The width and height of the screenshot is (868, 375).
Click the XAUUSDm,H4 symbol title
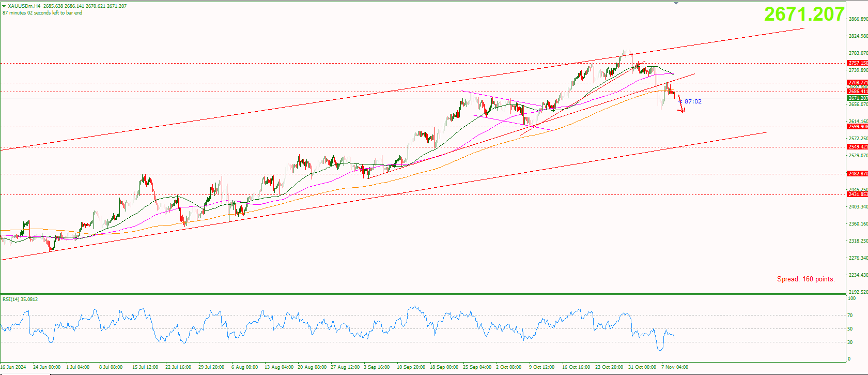[x=24, y=6]
